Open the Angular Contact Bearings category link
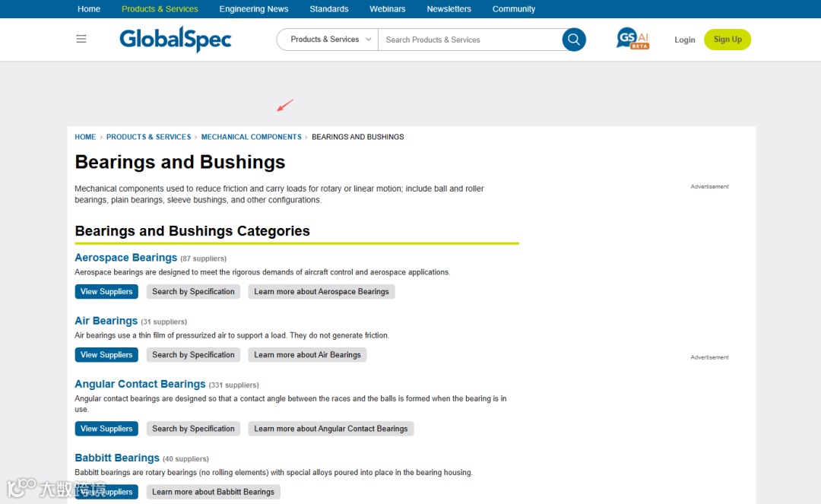 (x=140, y=384)
